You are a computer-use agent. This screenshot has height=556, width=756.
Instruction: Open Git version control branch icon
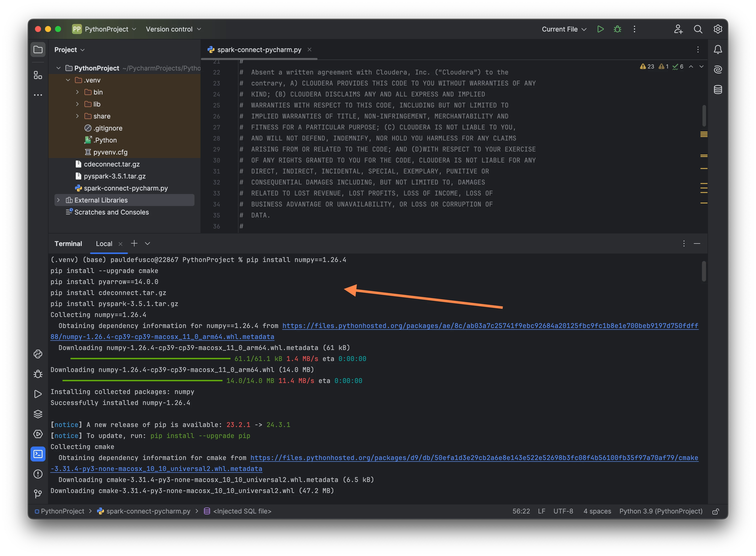pos(38,494)
